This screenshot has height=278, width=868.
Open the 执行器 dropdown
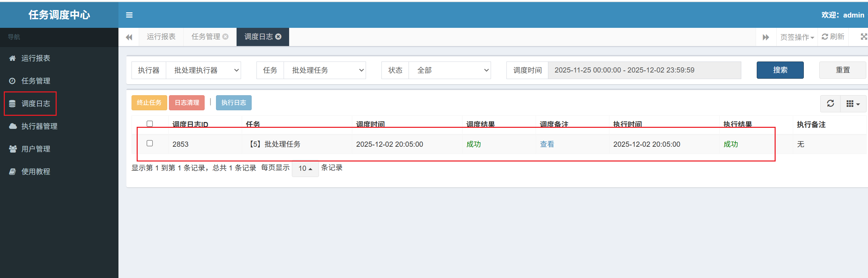204,70
